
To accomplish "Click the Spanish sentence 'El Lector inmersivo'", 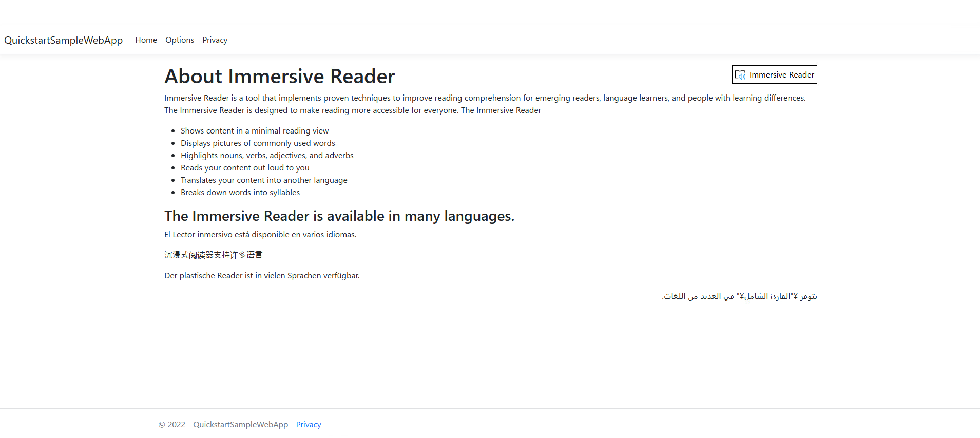I will 260,235.
